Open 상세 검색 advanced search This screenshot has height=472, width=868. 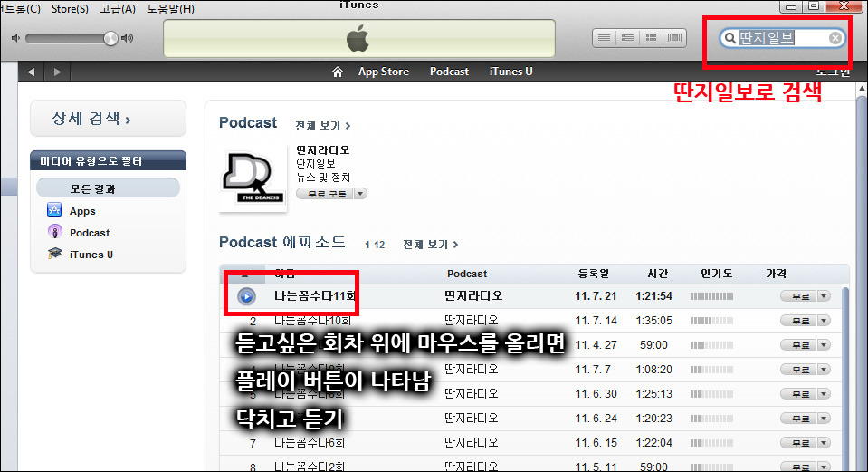(x=108, y=119)
